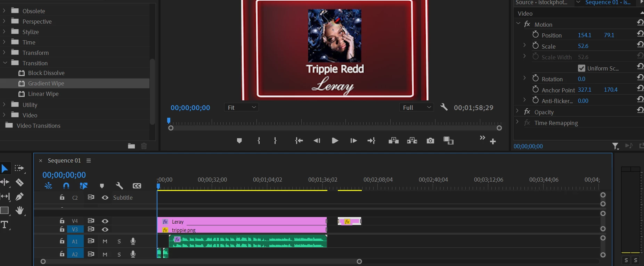Select the Razor tool
Image resolution: width=644 pixels, height=266 pixels.
click(x=20, y=182)
